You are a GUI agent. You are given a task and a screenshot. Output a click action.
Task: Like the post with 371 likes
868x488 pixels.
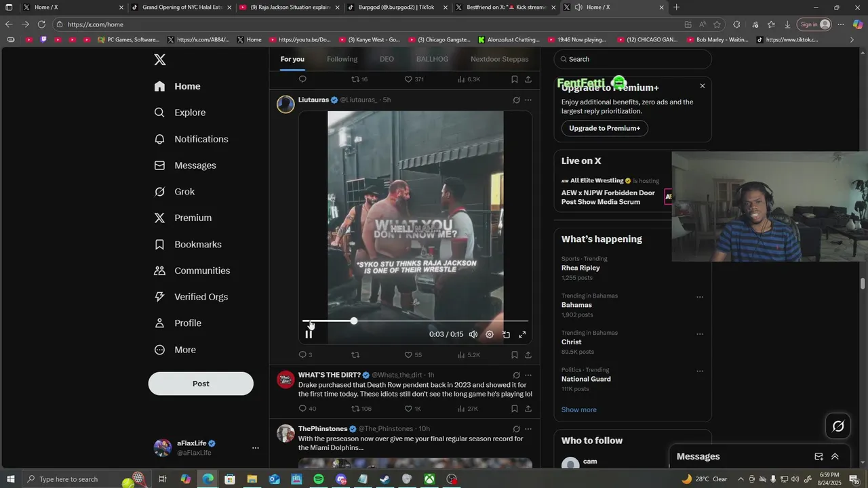tap(414, 79)
